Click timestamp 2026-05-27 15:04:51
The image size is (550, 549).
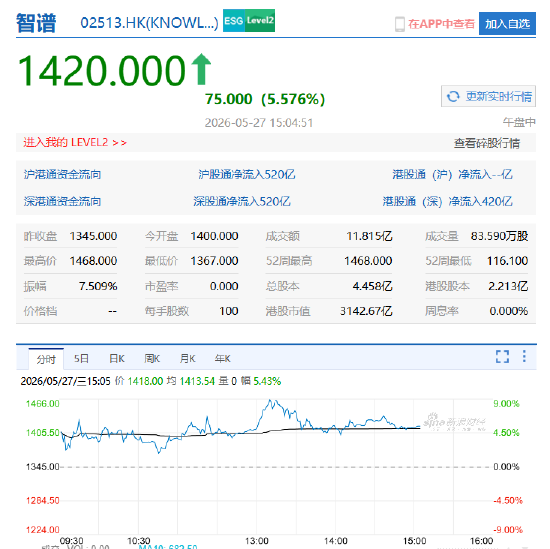pyautogui.click(x=259, y=123)
